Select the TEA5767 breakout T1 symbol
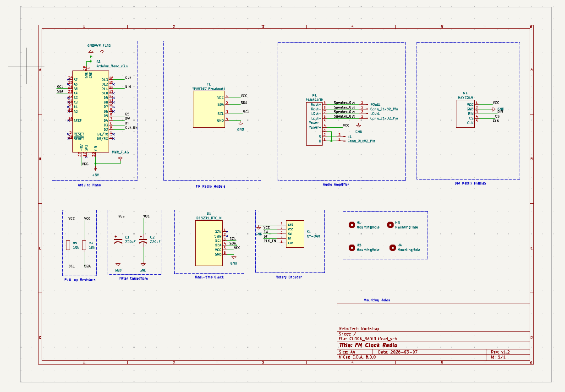Image resolution: width=565 pixels, height=392 pixels. click(208, 109)
